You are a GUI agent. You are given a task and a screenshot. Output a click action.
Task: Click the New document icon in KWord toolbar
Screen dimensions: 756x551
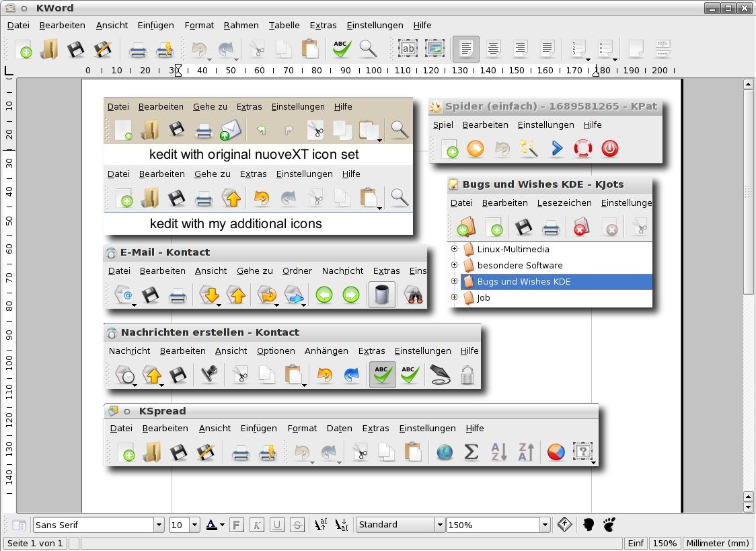tap(23, 49)
